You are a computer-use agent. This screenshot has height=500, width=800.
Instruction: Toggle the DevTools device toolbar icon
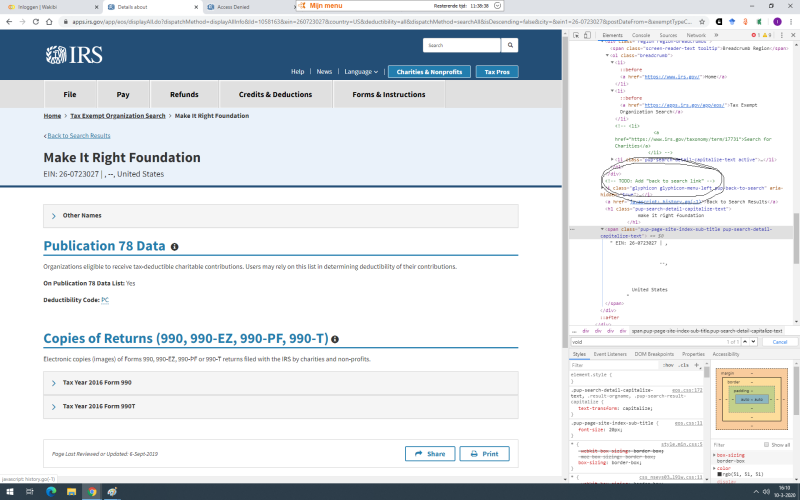pos(588,35)
